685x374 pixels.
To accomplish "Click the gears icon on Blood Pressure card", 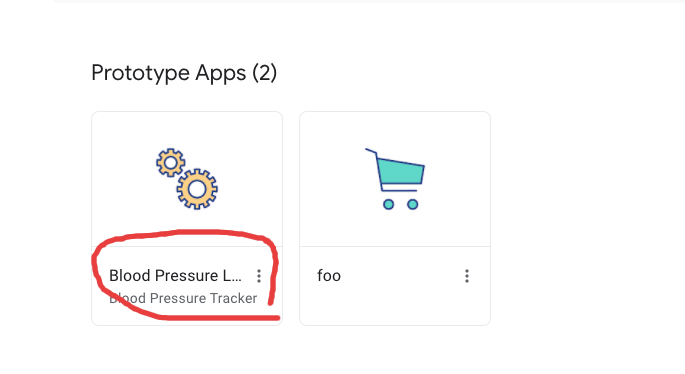I will [187, 179].
